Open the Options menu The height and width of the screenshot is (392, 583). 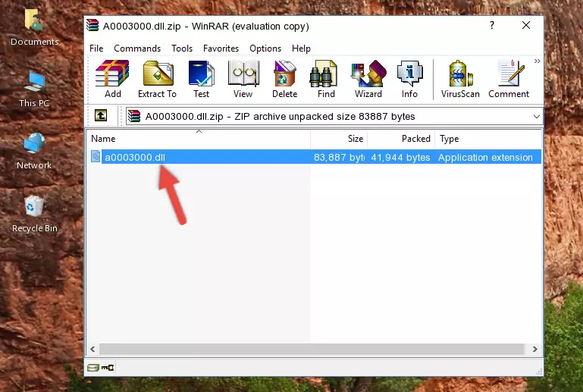tap(265, 49)
